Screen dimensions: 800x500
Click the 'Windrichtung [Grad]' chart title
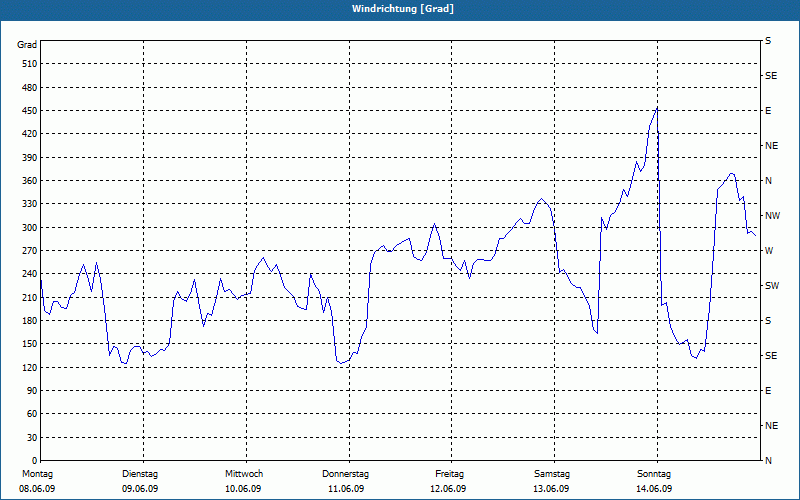click(403, 9)
